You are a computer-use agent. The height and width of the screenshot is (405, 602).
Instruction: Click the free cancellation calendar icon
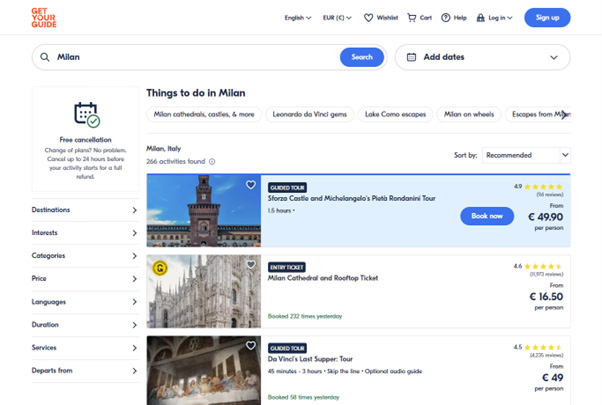tap(87, 114)
